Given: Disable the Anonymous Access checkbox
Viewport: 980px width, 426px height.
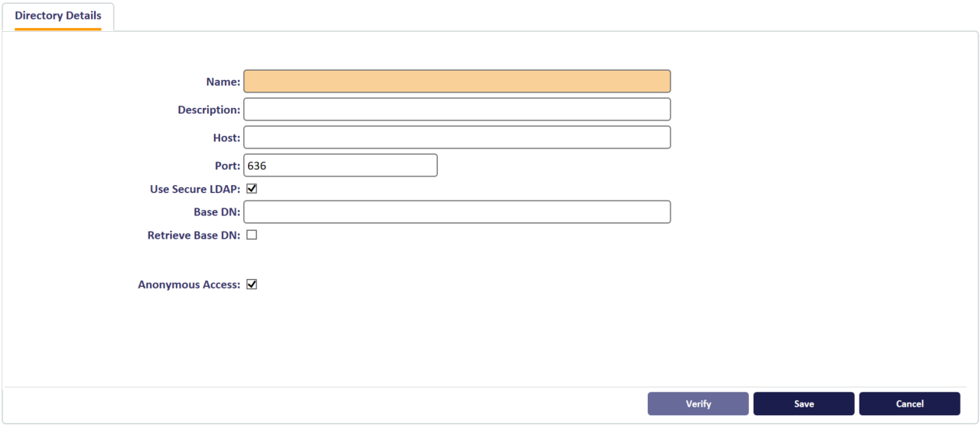Looking at the screenshot, I should [252, 285].
